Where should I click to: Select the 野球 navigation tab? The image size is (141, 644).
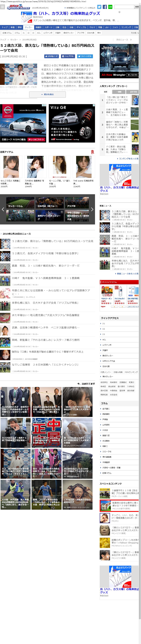click(x=20, y=27)
